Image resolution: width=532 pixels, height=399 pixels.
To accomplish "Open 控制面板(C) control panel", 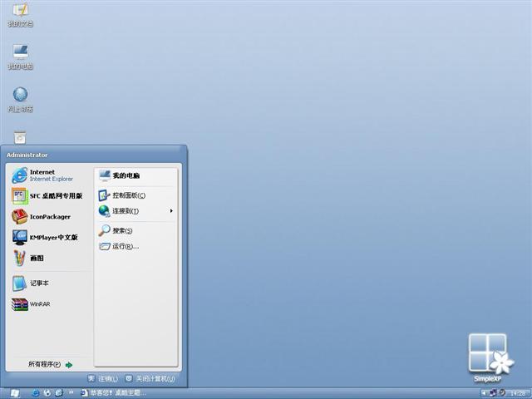I will coord(135,195).
